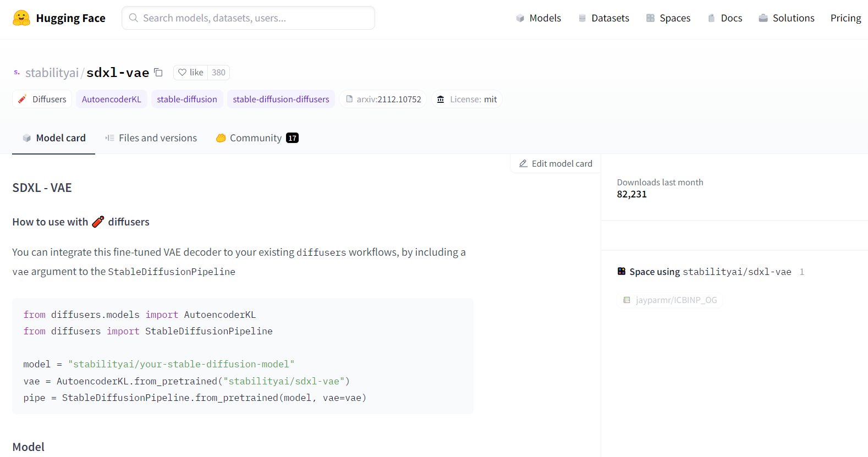Click the search magnifier icon
The height and width of the screenshot is (457, 868).
tap(133, 18)
